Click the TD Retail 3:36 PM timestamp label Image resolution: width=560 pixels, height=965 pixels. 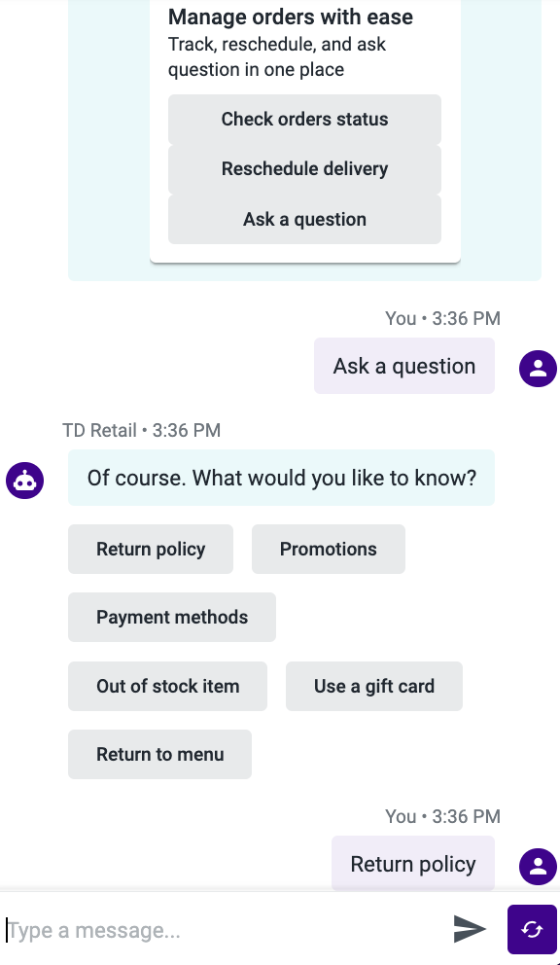click(142, 430)
